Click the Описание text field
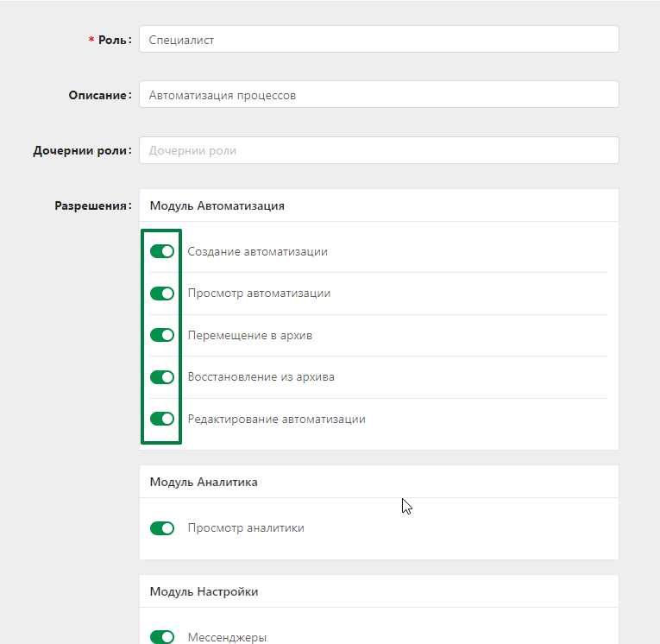Screen dimensions: 660x644 click(379, 94)
